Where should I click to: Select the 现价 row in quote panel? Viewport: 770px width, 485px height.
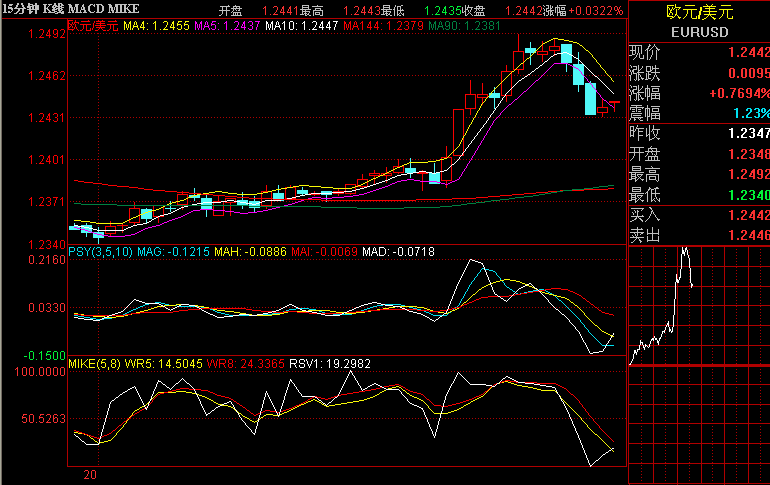pyautogui.click(x=699, y=52)
